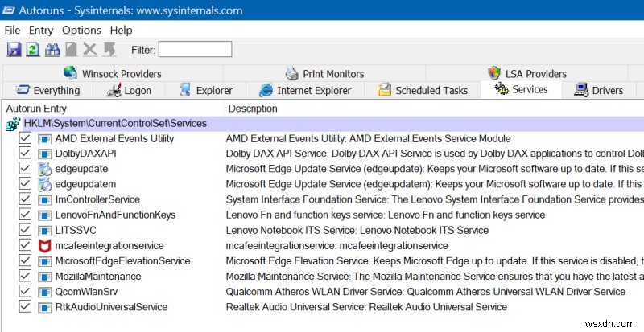Click the Find binoculars icon
The image size is (644, 332).
pos(52,50)
